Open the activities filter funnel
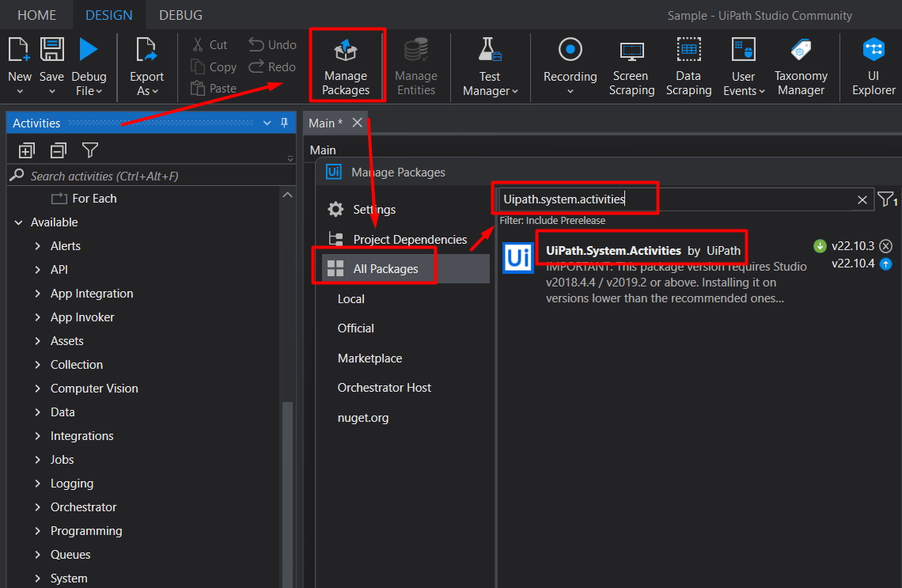The height and width of the screenshot is (588, 902). (x=90, y=150)
